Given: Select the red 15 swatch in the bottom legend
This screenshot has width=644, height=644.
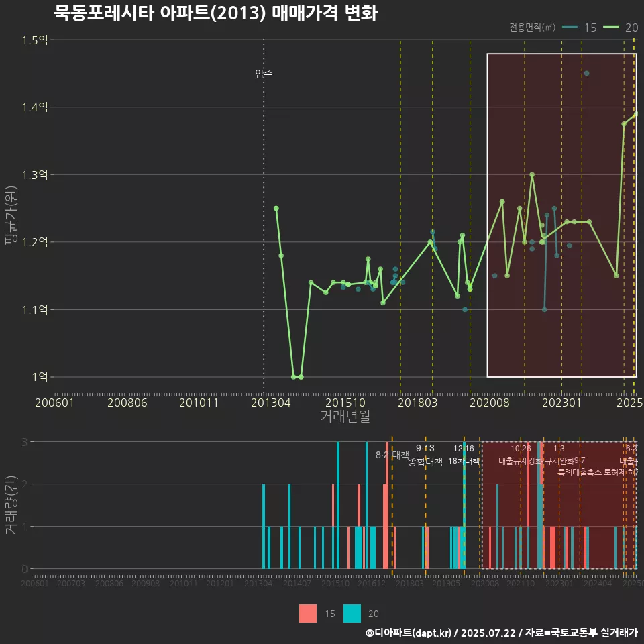Looking at the screenshot, I should coord(308,614).
